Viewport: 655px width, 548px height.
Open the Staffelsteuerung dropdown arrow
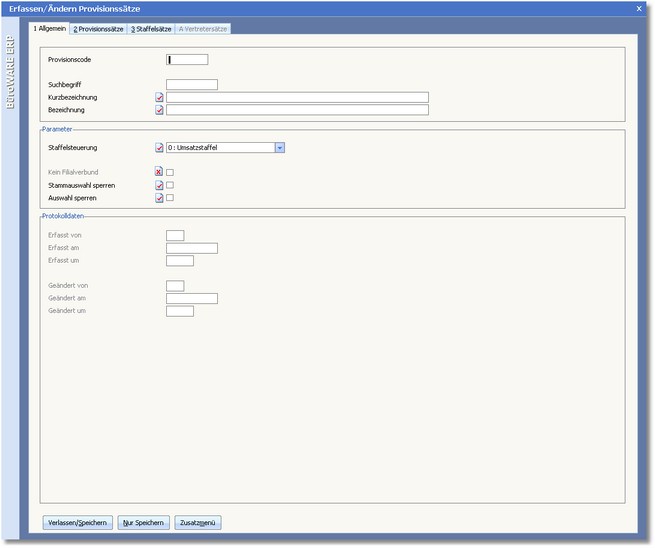pos(280,148)
